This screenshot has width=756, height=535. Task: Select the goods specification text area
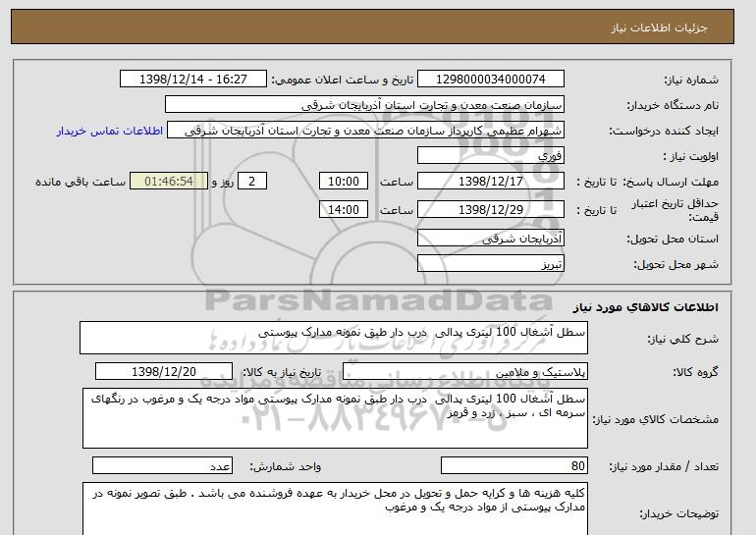pyautogui.click(x=335, y=418)
